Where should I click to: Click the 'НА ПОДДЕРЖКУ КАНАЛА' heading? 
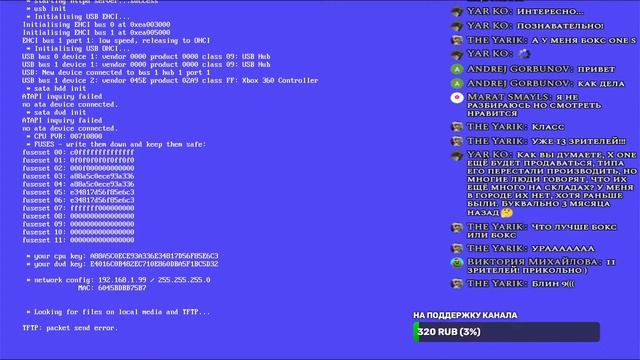pyautogui.click(x=465, y=315)
